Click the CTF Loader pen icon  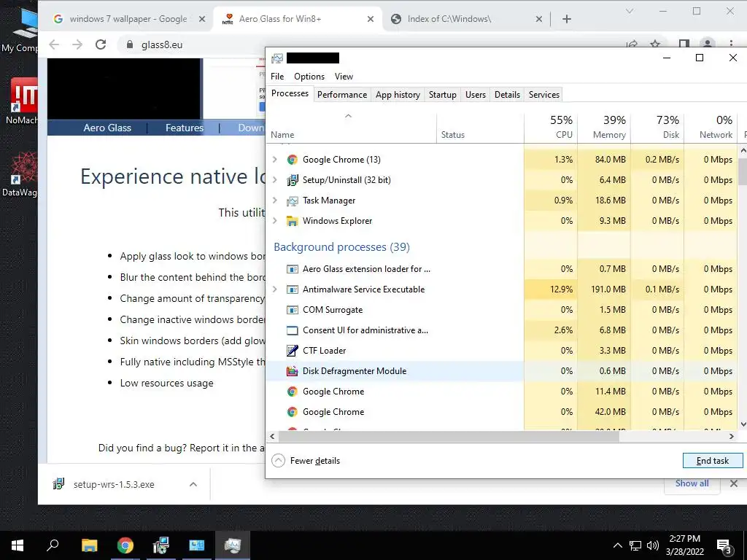[292, 351]
